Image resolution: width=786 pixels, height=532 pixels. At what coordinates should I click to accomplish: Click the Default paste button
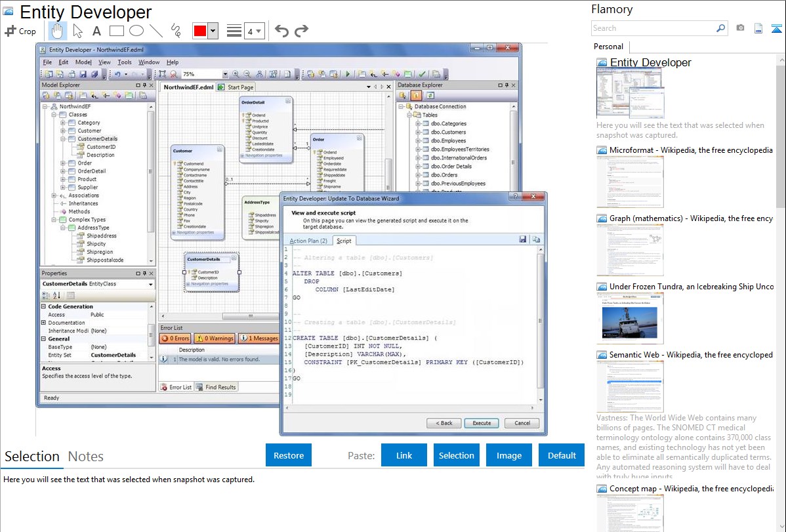click(562, 455)
